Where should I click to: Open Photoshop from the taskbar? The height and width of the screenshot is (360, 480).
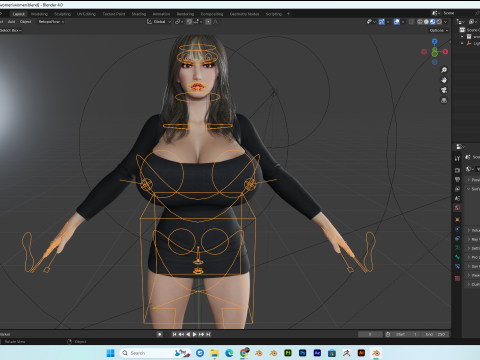[302, 353]
